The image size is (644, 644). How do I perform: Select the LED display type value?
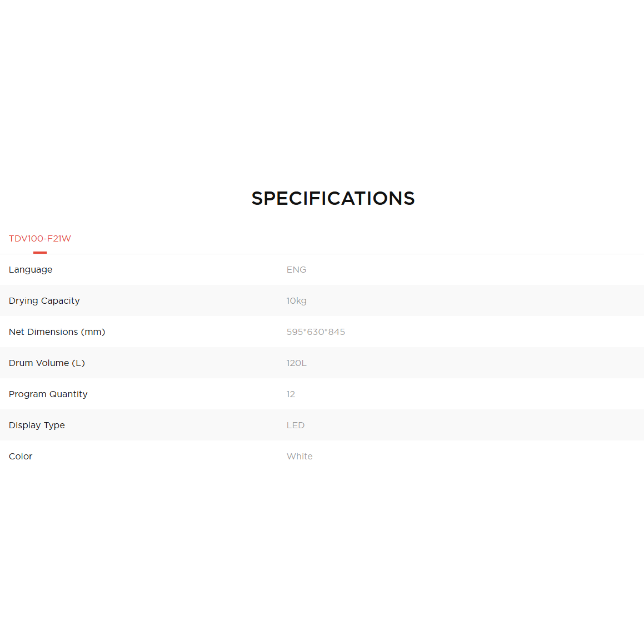pyautogui.click(x=295, y=425)
